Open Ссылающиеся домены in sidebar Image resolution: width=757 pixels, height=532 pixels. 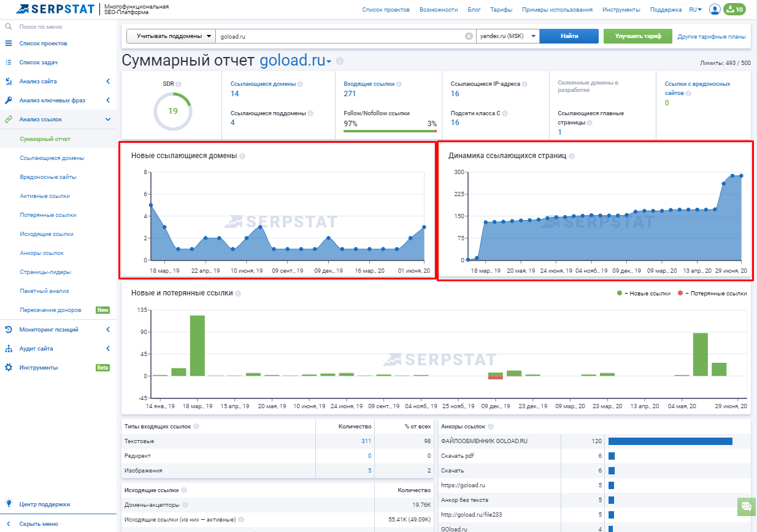[x=52, y=158]
